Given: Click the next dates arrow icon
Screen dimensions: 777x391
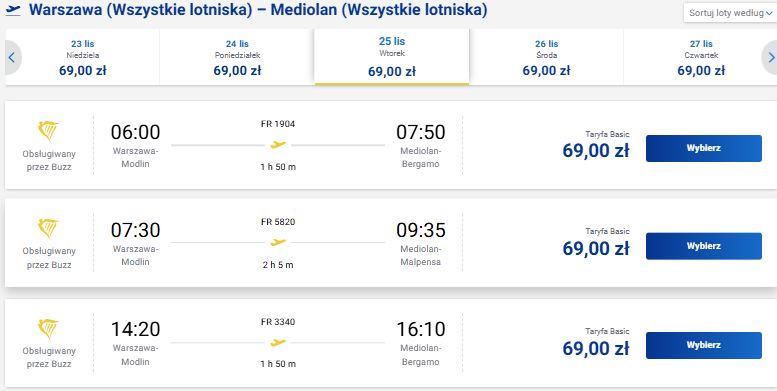Looking at the screenshot, I should click(770, 57).
